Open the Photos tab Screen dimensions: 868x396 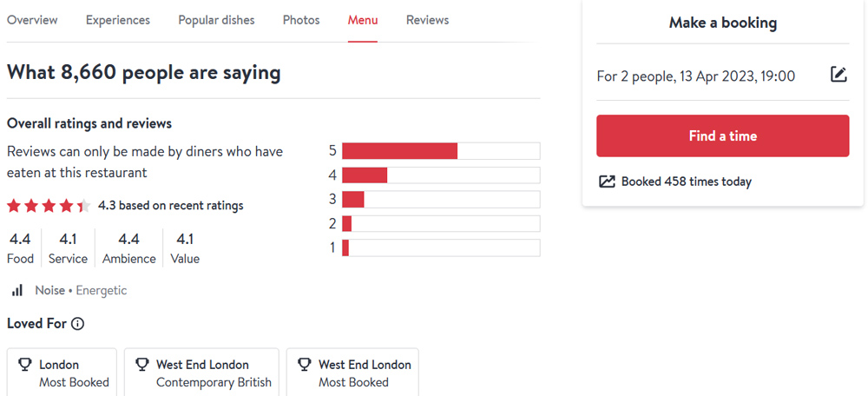[301, 20]
